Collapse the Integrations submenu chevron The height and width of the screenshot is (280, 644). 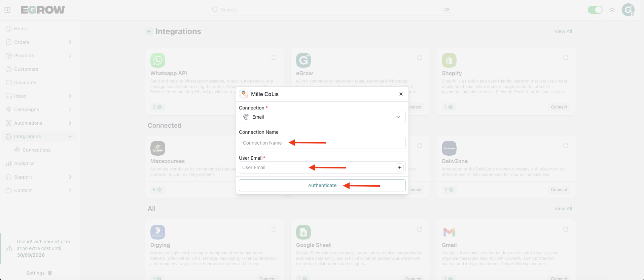70,136
